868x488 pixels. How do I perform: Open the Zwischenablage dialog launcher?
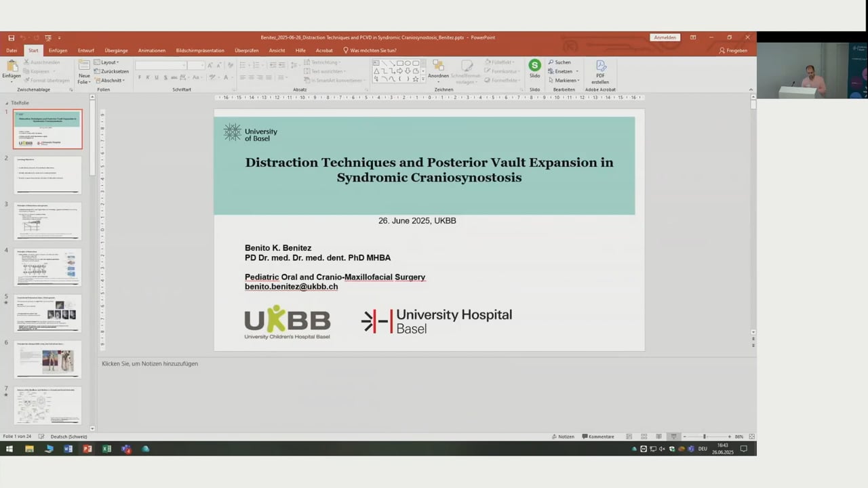coord(71,89)
